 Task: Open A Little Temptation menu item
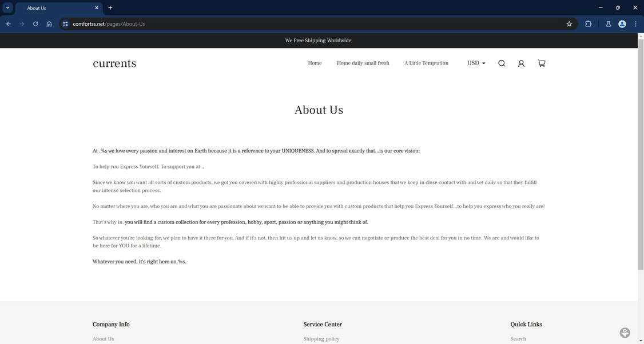(426, 63)
